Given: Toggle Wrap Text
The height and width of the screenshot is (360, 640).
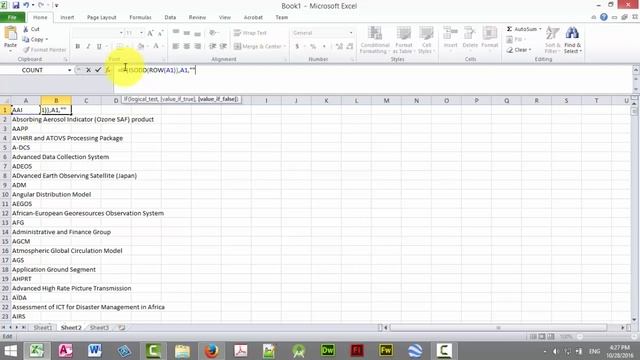Looking at the screenshot, I should [250, 33].
